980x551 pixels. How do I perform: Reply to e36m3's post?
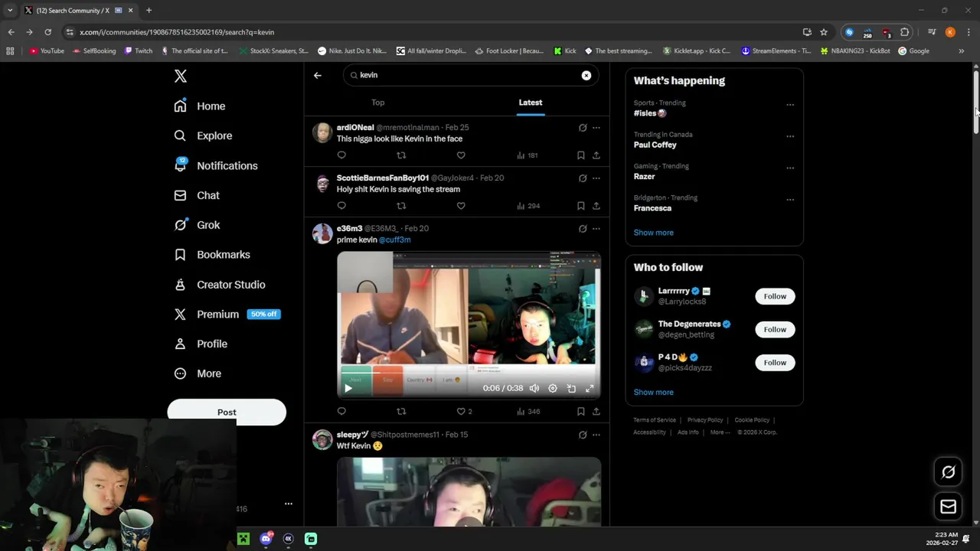click(341, 412)
